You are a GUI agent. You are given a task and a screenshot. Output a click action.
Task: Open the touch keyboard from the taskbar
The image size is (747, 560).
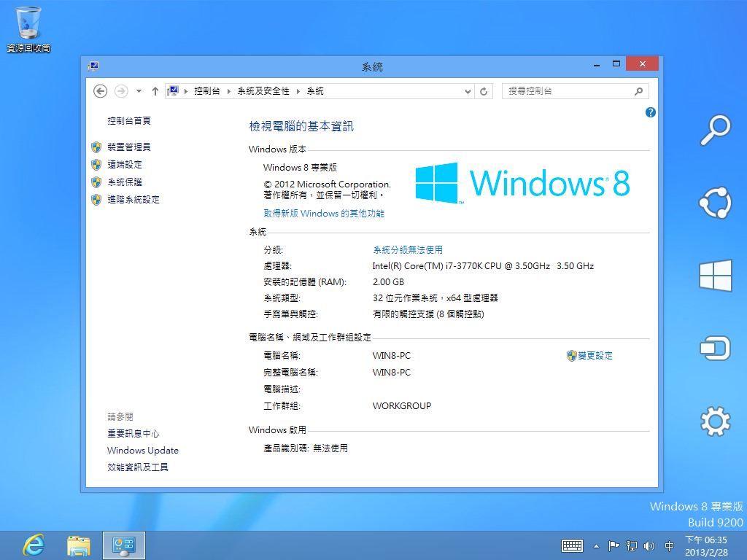[572, 545]
